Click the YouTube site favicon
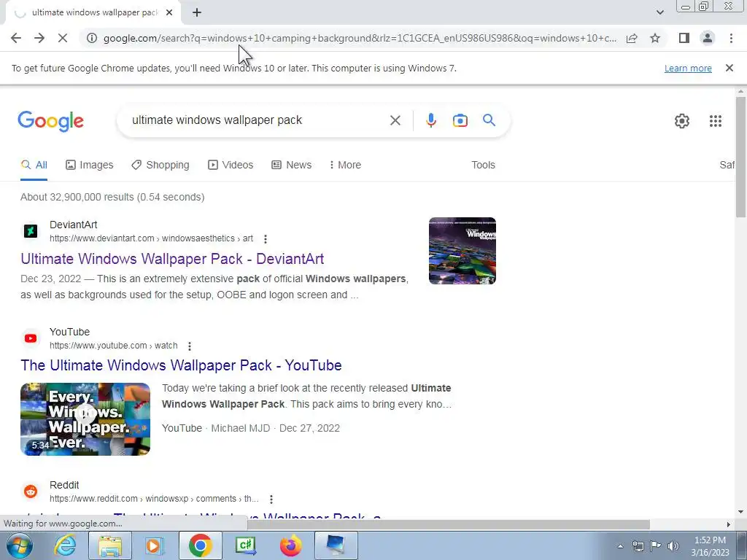This screenshot has height=560, width=747. pos(31,338)
